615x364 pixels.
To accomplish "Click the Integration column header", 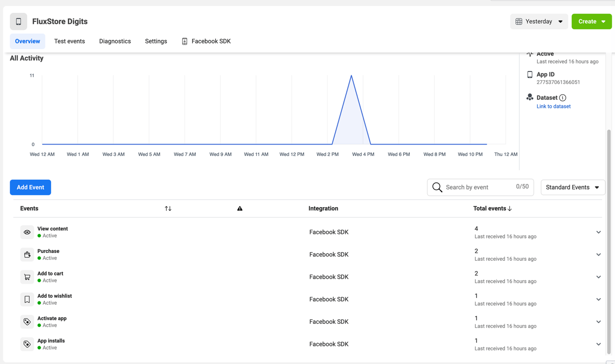I will (323, 209).
